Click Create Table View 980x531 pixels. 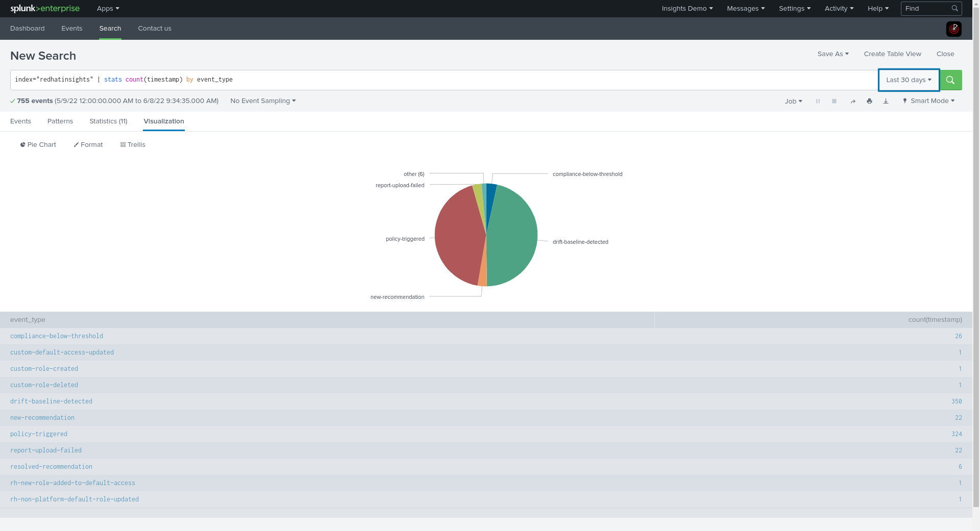892,54
